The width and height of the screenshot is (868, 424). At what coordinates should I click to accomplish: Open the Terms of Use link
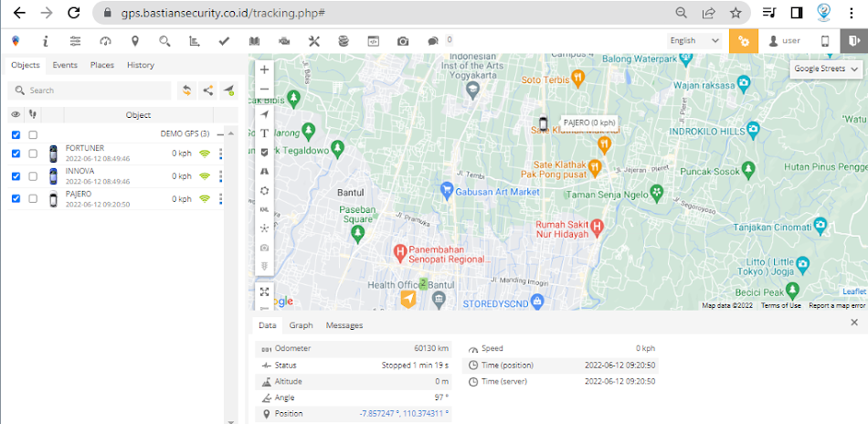coord(780,305)
